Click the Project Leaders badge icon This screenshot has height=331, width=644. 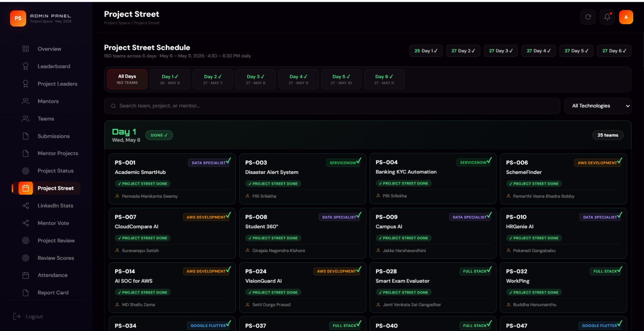(26, 84)
